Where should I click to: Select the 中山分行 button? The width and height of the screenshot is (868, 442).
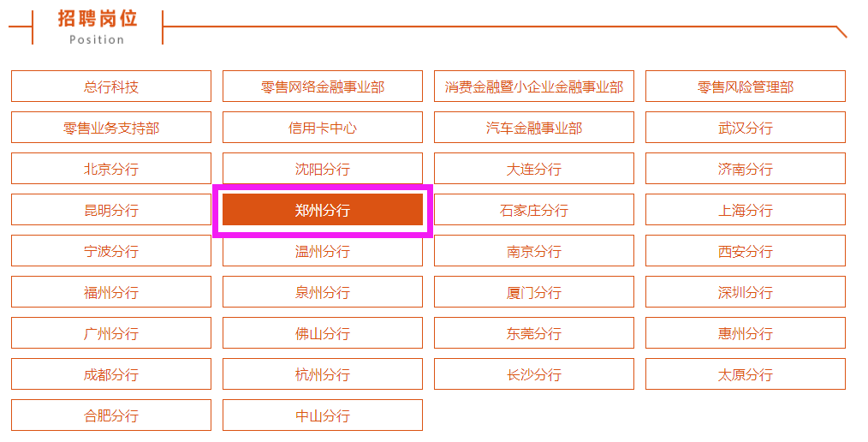click(323, 415)
